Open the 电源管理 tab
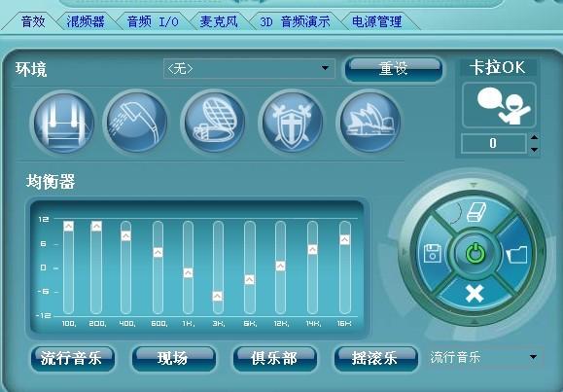Screen dimensions: 563x392 pyautogui.click(x=376, y=21)
